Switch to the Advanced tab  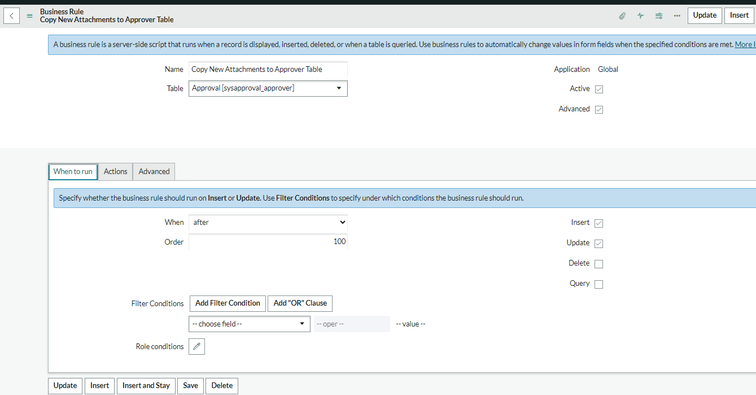pyautogui.click(x=154, y=172)
